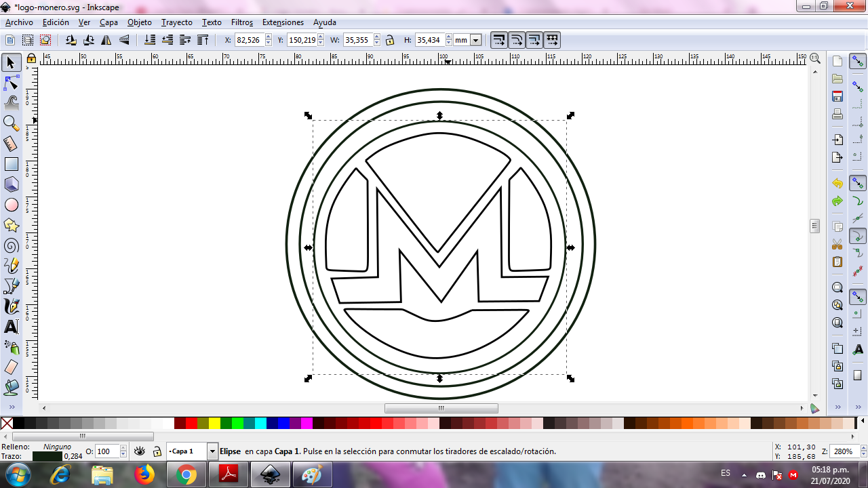Select the Calligraphy tool
The height and width of the screenshot is (488, 868).
pos(11,306)
